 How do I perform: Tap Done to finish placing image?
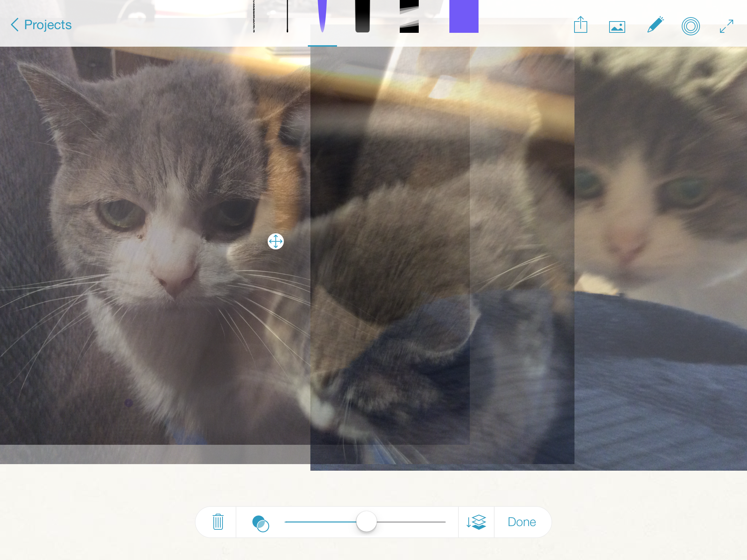(x=522, y=522)
